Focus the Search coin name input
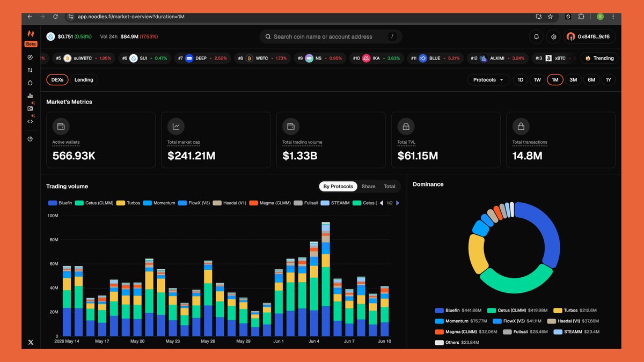Screen dimensions: 644x362 pyautogui.click(x=331, y=36)
